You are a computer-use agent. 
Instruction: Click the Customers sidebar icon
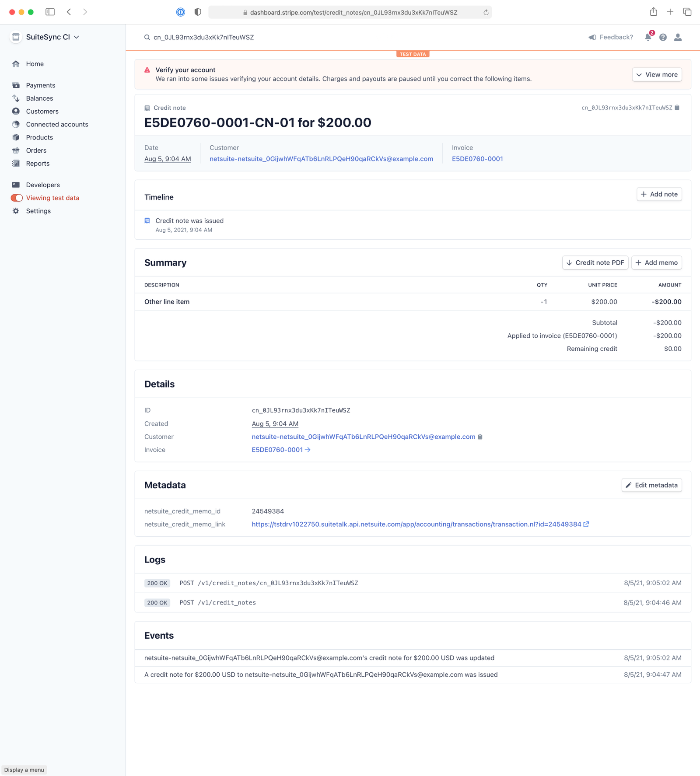coord(16,111)
